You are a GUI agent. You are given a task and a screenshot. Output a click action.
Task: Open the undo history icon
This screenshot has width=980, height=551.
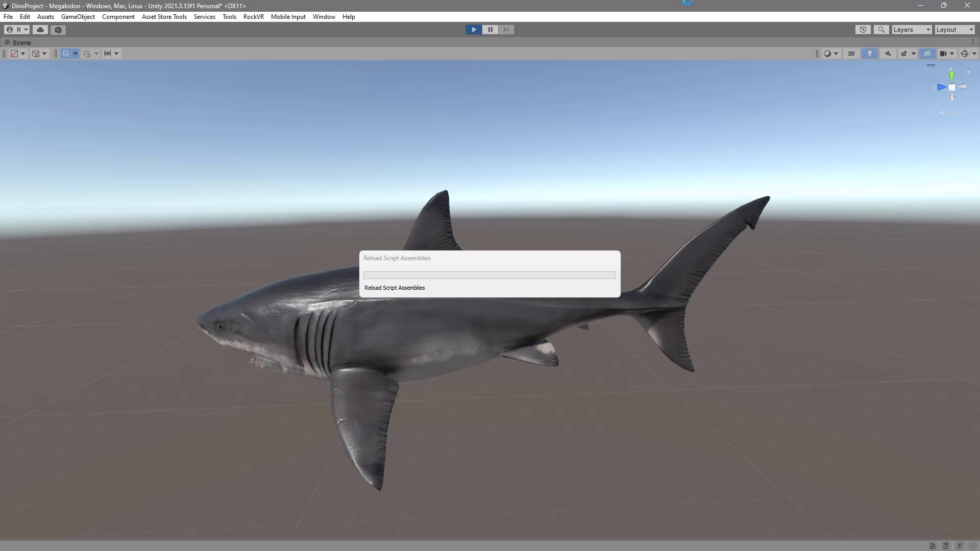[863, 30]
